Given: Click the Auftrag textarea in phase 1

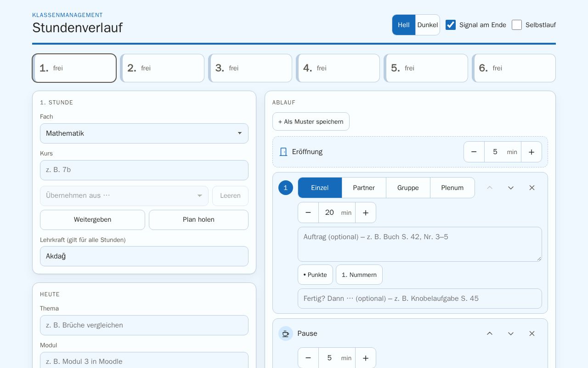Looking at the screenshot, I should [x=420, y=244].
